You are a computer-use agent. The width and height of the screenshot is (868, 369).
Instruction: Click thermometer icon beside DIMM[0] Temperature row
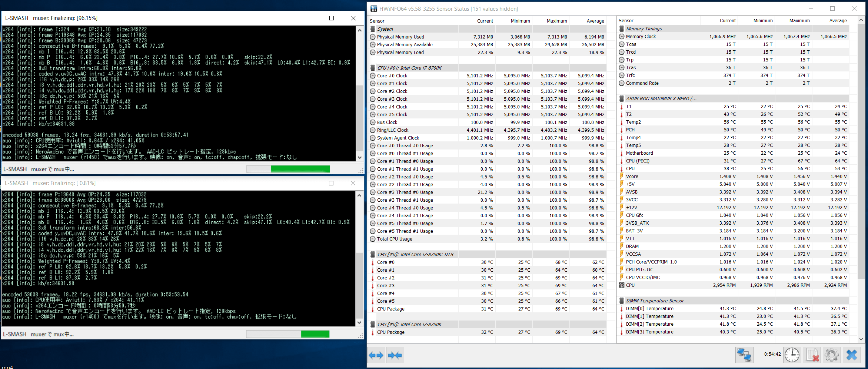[x=622, y=308]
